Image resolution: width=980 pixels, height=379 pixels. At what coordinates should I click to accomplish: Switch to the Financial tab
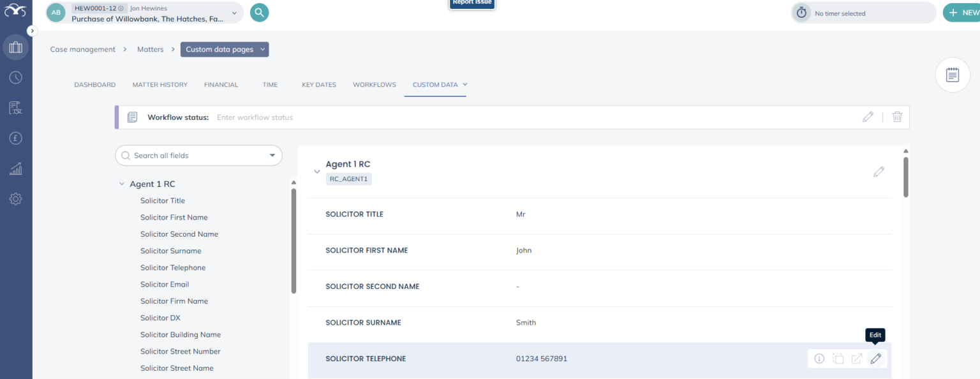pyautogui.click(x=221, y=84)
